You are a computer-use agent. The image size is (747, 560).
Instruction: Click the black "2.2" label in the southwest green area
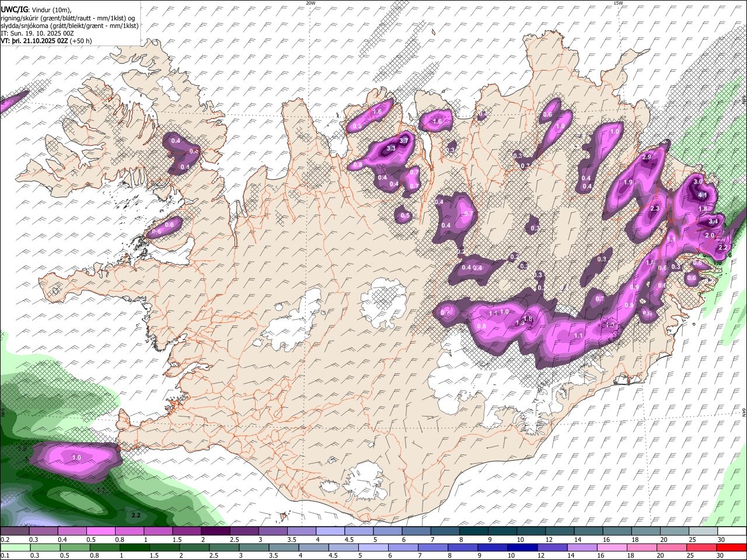pyautogui.click(x=136, y=516)
